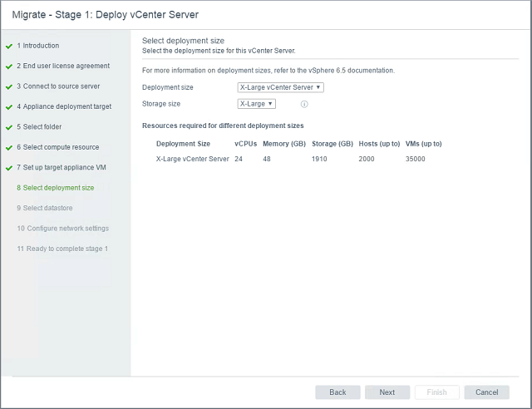532x409 pixels.
Task: Go to step 1 Introduction
Action: [38, 46]
